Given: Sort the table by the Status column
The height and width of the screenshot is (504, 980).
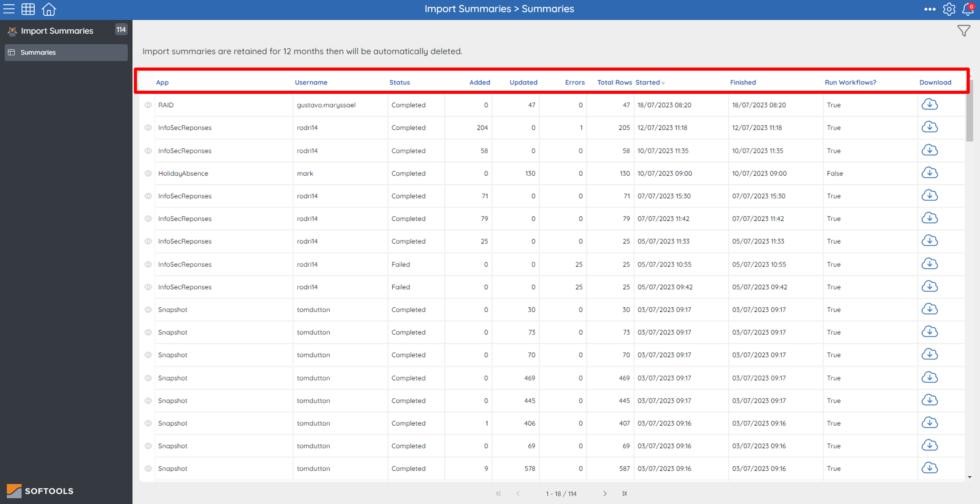Looking at the screenshot, I should click(x=399, y=82).
